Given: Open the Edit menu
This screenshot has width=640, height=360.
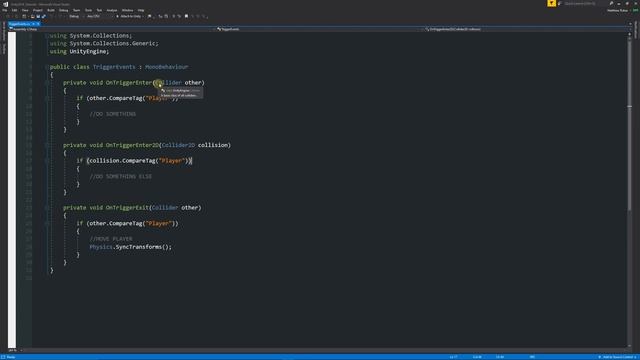Looking at the screenshot, I should [14, 10].
